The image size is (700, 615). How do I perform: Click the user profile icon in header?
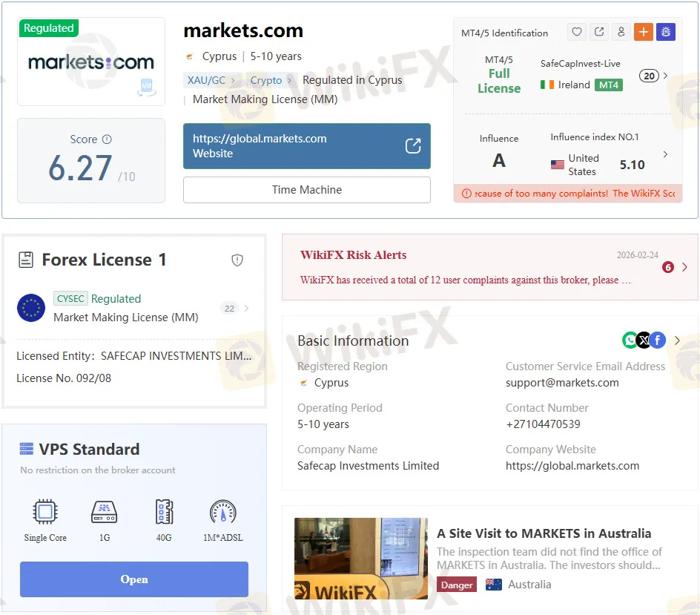tap(621, 32)
